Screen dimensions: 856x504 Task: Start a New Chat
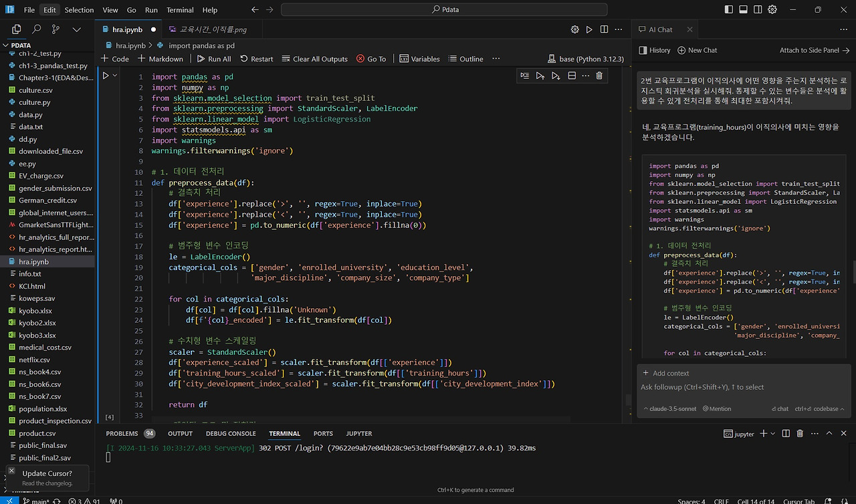pyautogui.click(x=697, y=50)
